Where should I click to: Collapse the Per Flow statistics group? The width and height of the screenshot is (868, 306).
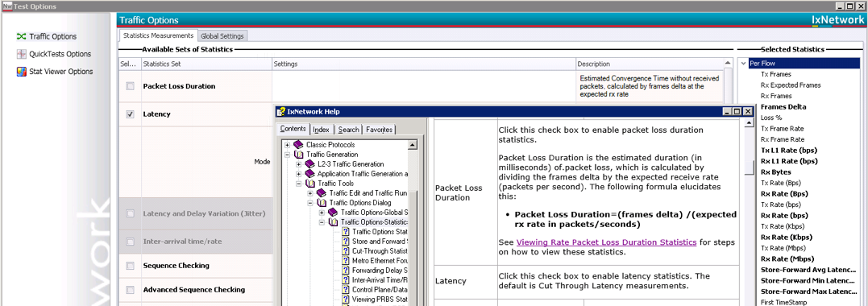[743, 64]
